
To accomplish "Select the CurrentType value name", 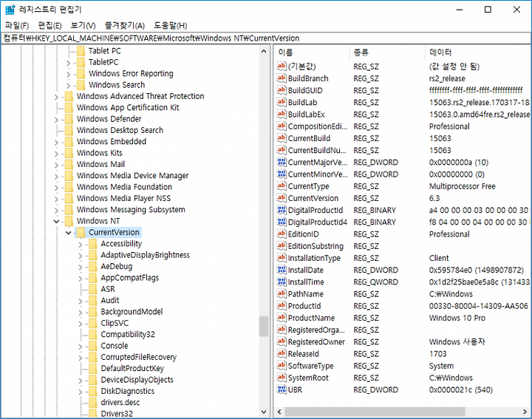I will pos(308,186).
